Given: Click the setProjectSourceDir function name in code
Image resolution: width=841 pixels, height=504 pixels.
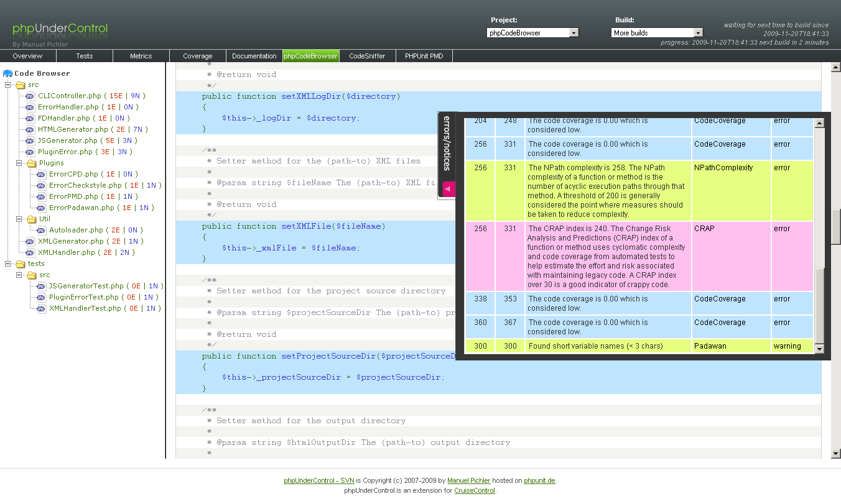Looking at the screenshot, I should pos(328,356).
